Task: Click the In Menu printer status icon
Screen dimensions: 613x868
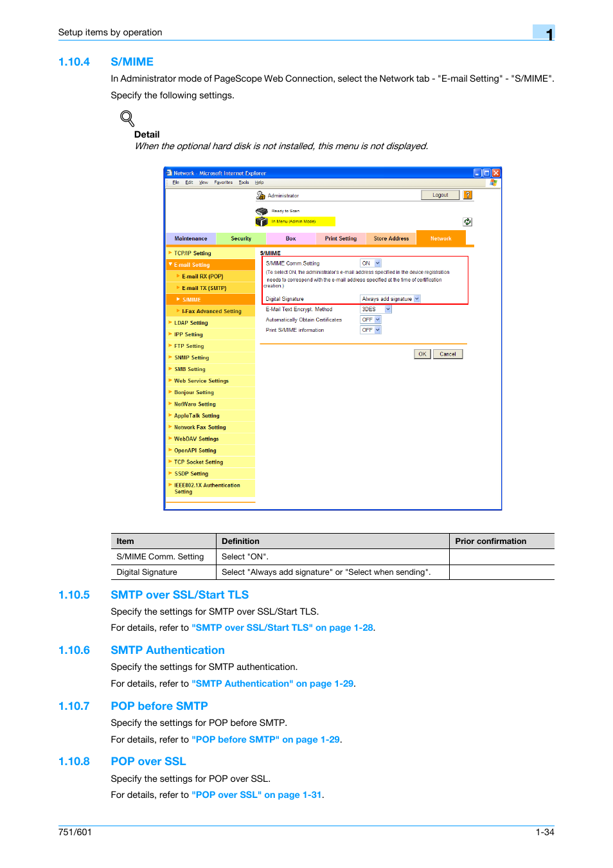Action: (262, 221)
